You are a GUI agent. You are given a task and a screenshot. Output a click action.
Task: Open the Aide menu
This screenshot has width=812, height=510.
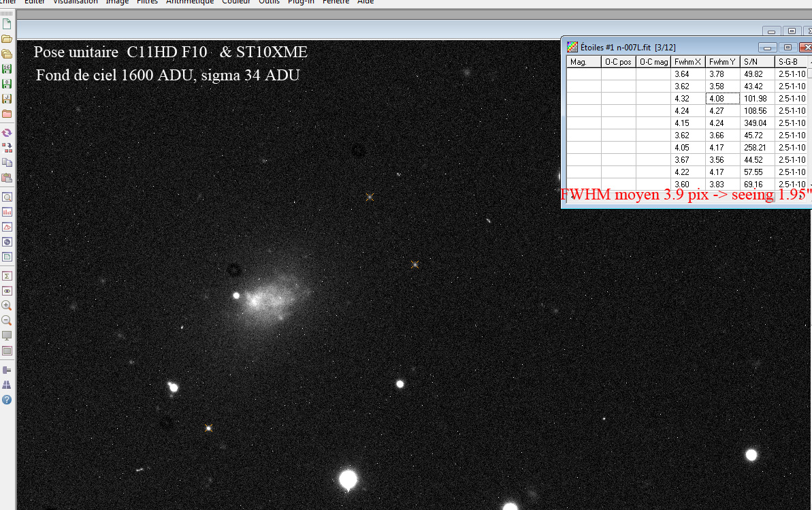[365, 2]
